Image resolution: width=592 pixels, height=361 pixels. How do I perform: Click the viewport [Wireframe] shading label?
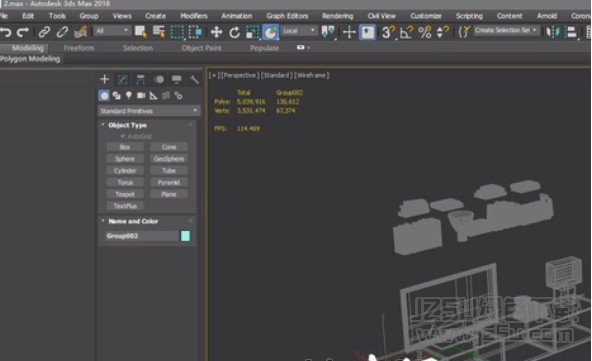[311, 75]
